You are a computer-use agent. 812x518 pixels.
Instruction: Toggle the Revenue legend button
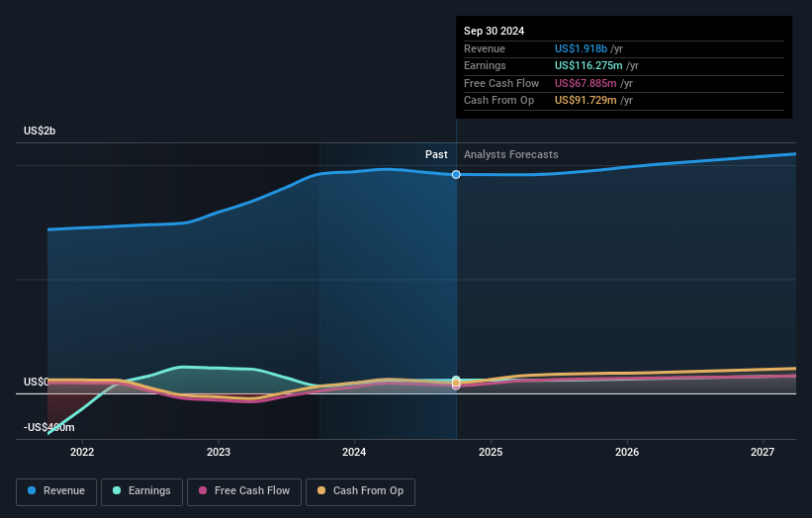[x=56, y=491]
